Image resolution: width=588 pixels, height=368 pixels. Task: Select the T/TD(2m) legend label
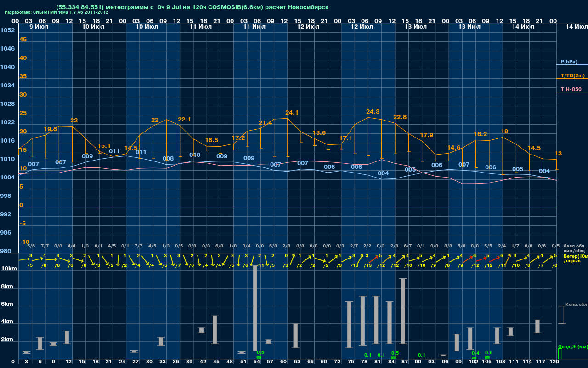click(x=572, y=75)
